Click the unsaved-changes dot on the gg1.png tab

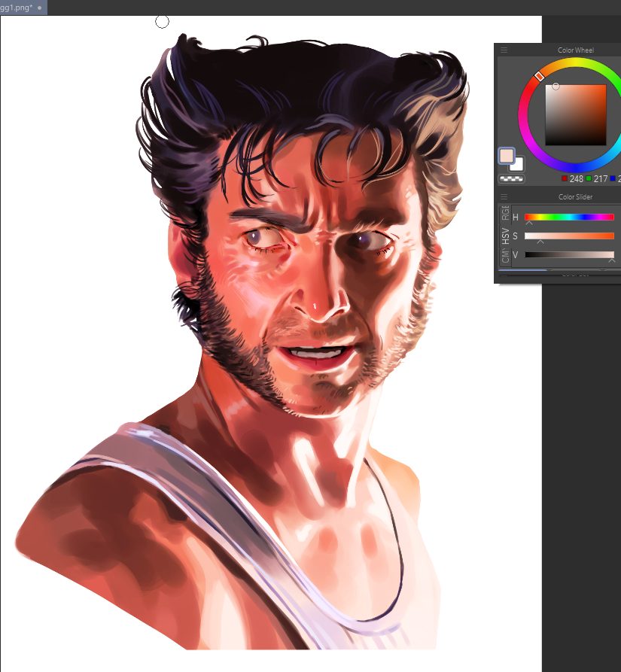[39, 8]
